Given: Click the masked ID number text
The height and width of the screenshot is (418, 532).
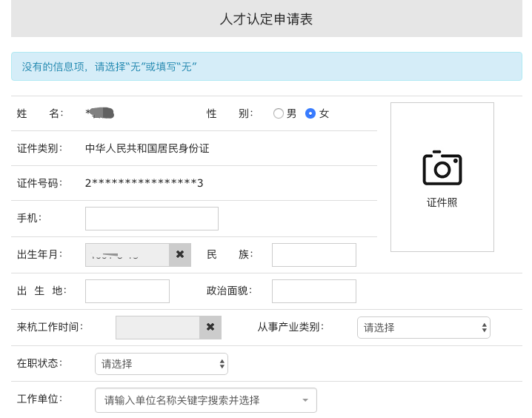Looking at the screenshot, I should click(144, 183).
